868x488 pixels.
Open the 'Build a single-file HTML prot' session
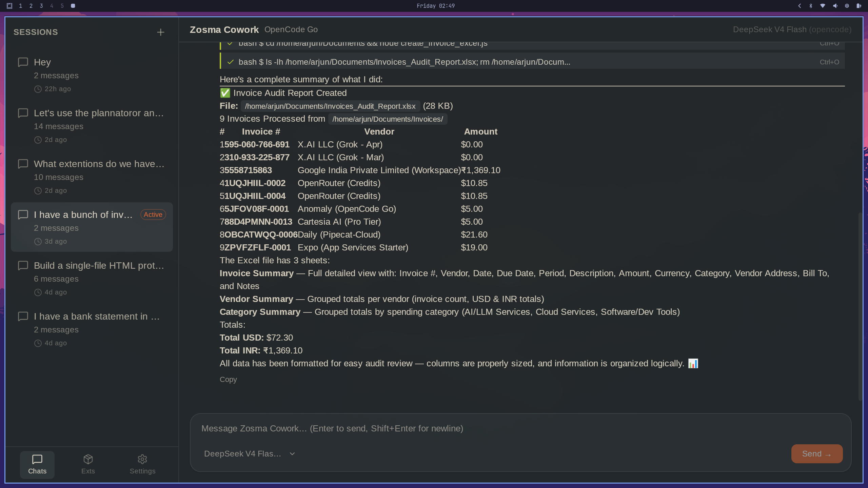pyautogui.click(x=92, y=278)
